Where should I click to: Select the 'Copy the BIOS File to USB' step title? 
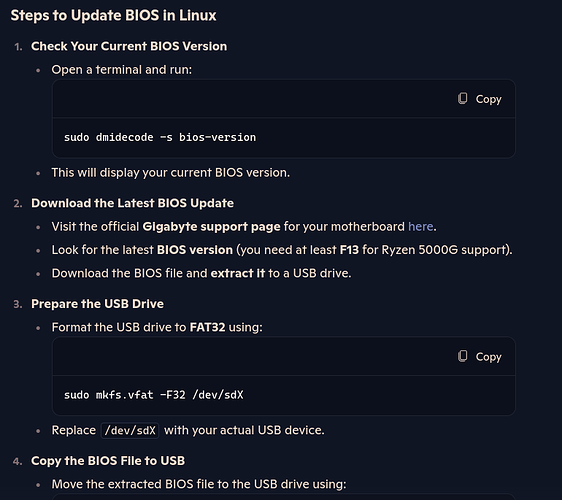click(108, 461)
